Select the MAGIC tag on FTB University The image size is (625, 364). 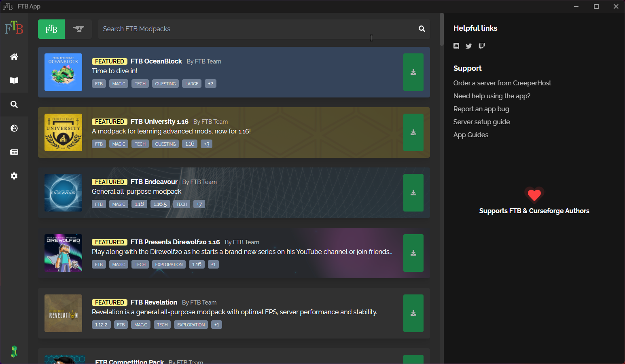point(119,144)
